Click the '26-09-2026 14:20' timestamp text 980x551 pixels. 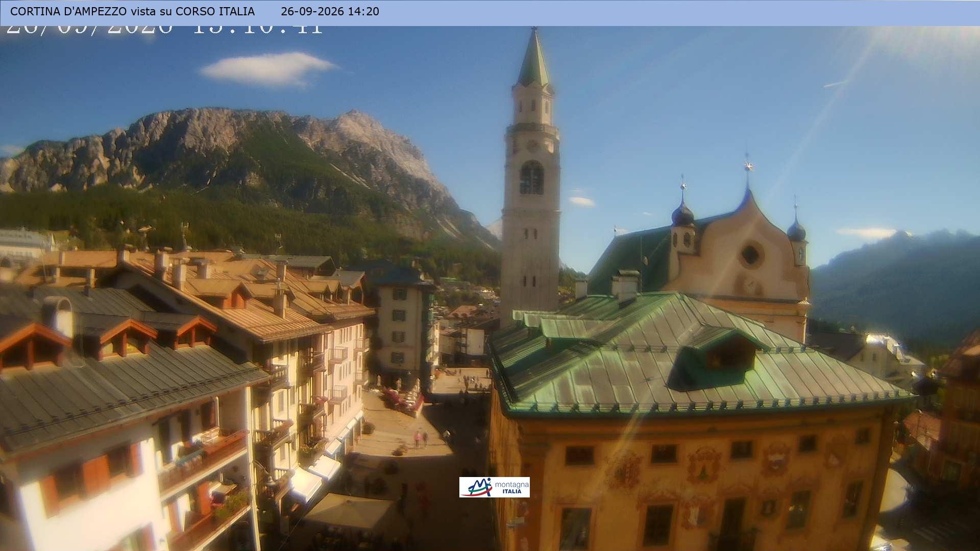tap(330, 11)
